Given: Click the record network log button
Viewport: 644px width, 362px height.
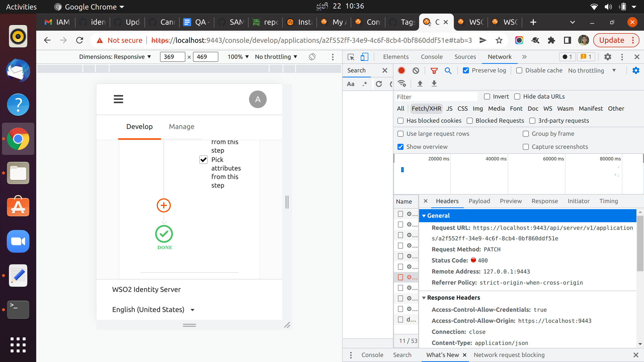Looking at the screenshot, I should (x=401, y=71).
